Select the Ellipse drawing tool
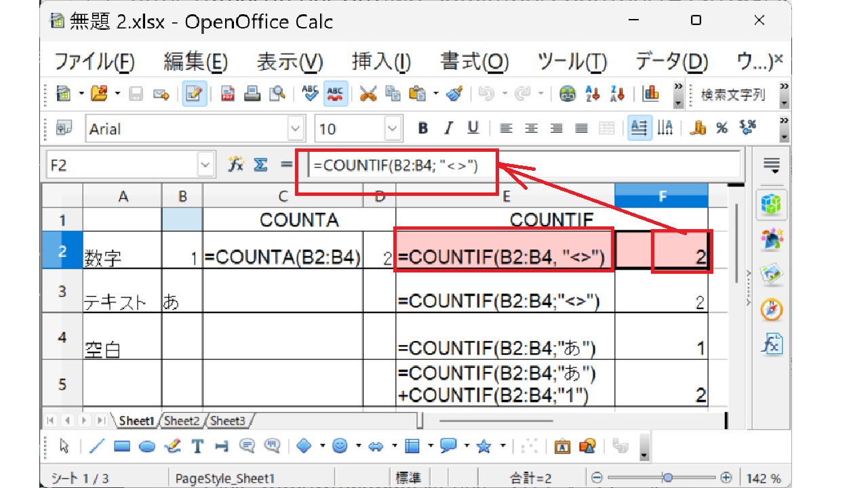868x488 pixels. pos(147,446)
